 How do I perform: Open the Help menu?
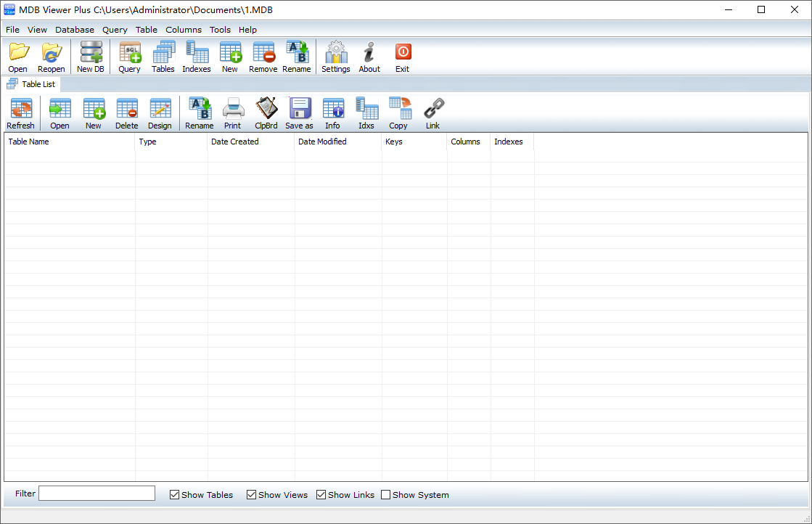pos(247,30)
